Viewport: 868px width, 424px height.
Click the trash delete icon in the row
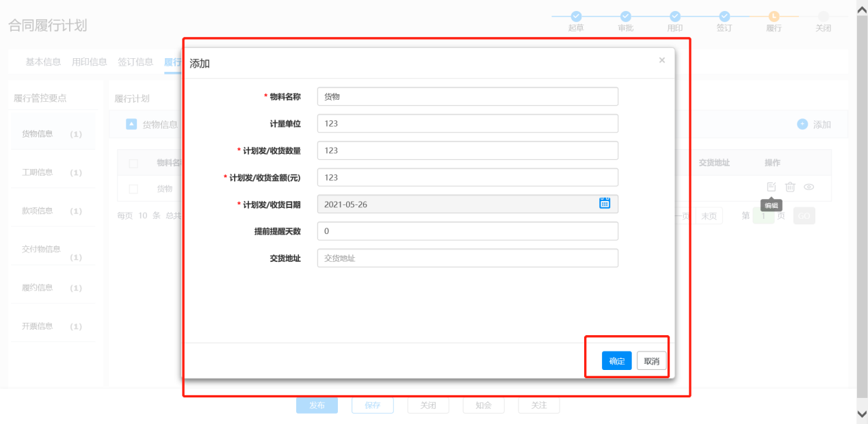click(790, 187)
